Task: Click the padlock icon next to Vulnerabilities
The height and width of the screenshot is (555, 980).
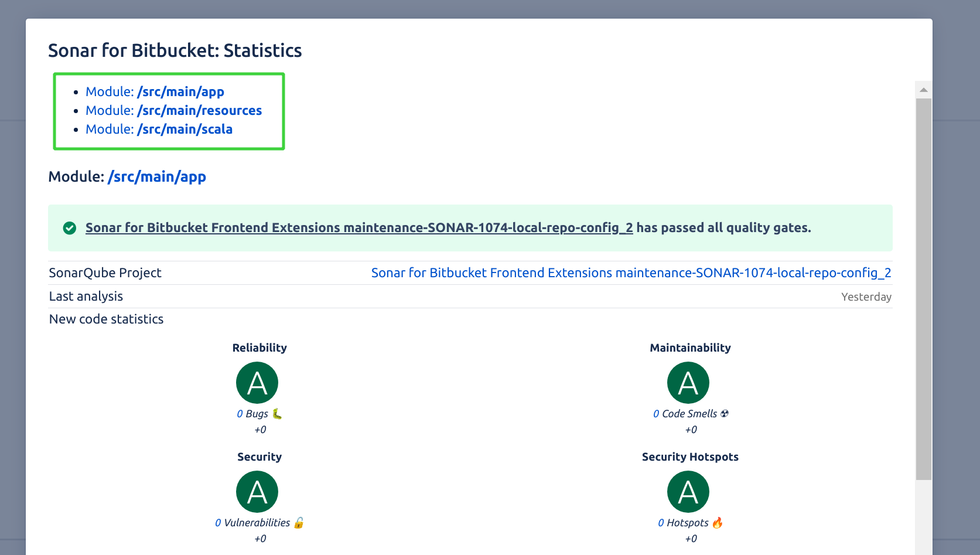Action: 299,523
